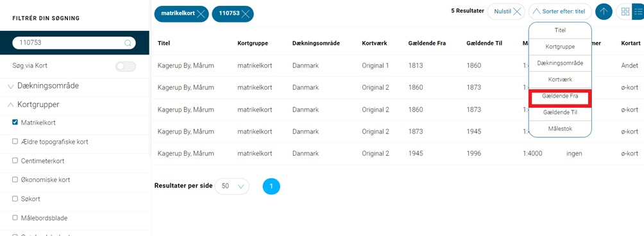Enable the Centimeterkort checkbox
Viewport: 644px width, 236px height.
(15, 161)
